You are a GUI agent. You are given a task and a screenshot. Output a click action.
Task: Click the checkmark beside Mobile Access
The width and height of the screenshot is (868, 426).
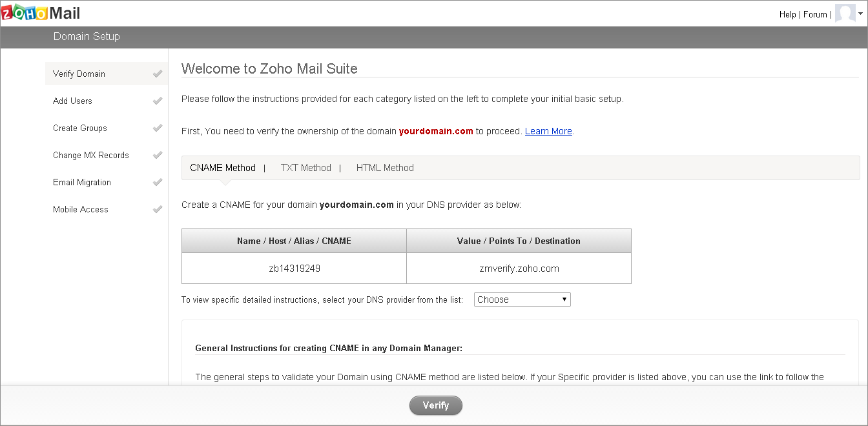[157, 209]
